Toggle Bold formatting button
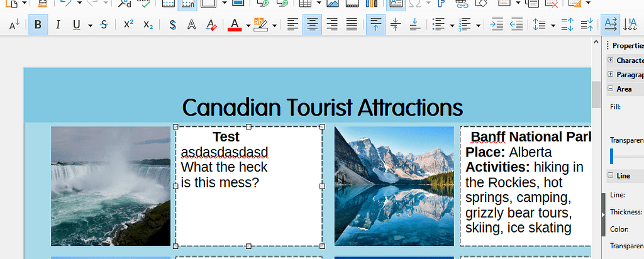644x259 pixels. [x=38, y=25]
